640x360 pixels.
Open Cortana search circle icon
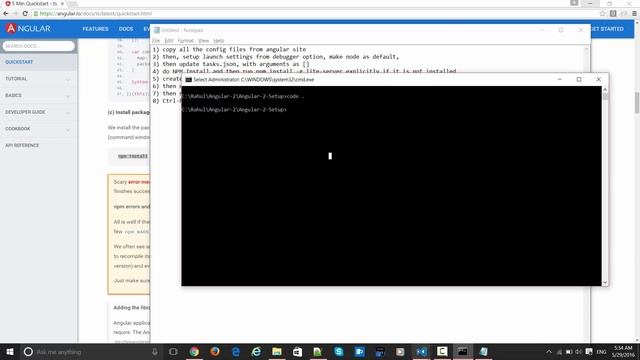[x=28, y=351]
